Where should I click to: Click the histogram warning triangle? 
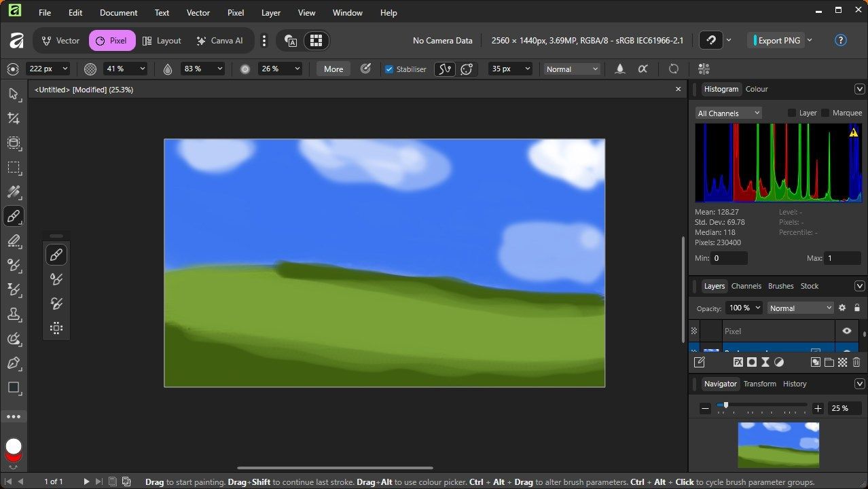[x=854, y=132]
